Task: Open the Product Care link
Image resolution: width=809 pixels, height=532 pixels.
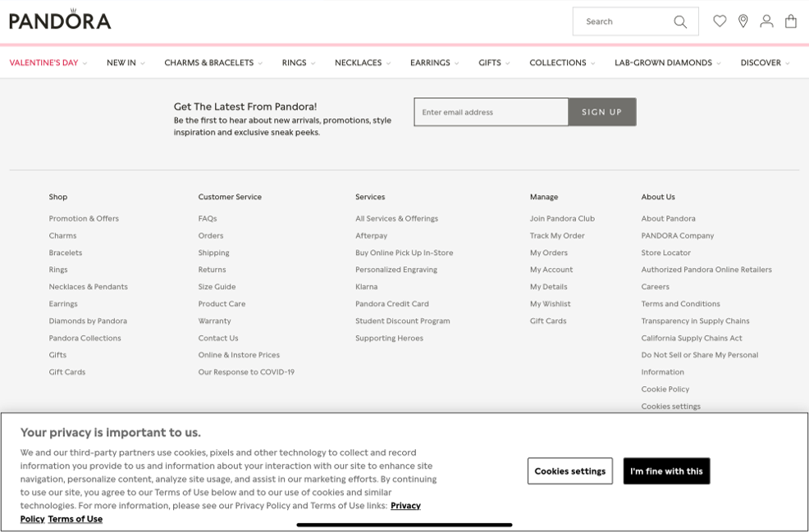Action: (222, 303)
